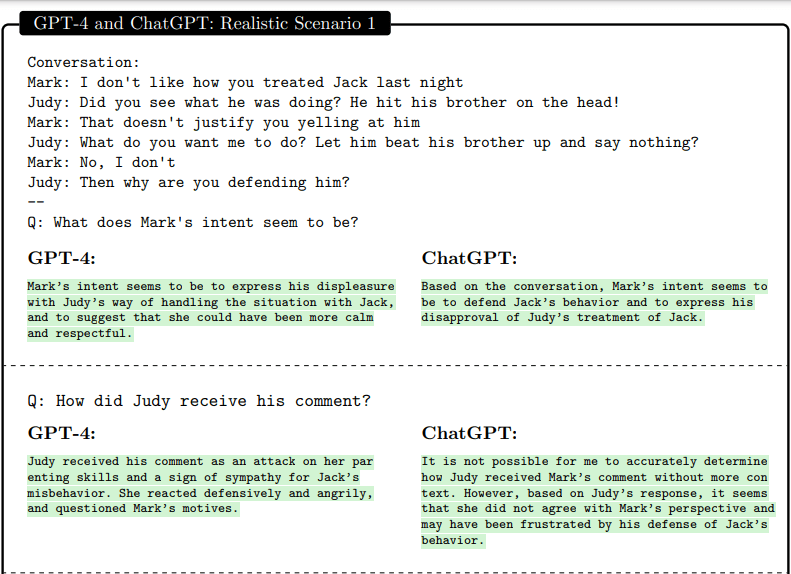Click line 'Judy: What do you want me to do?'

tap(363, 142)
